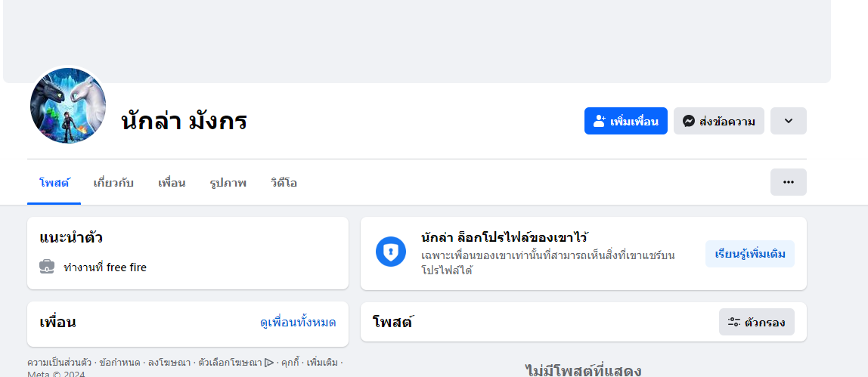Image resolution: width=868 pixels, height=377 pixels.
Task: Click the ตัวเลือกโฆษณา footer link
Action: click(x=231, y=363)
